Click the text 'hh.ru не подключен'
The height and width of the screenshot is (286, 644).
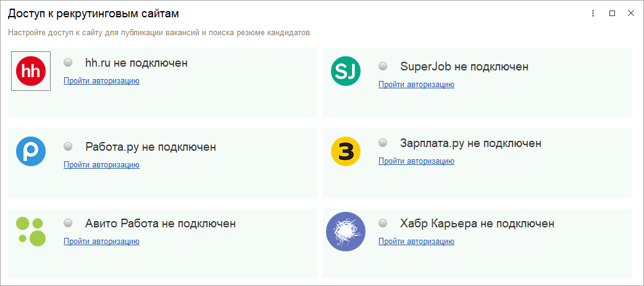(136, 63)
